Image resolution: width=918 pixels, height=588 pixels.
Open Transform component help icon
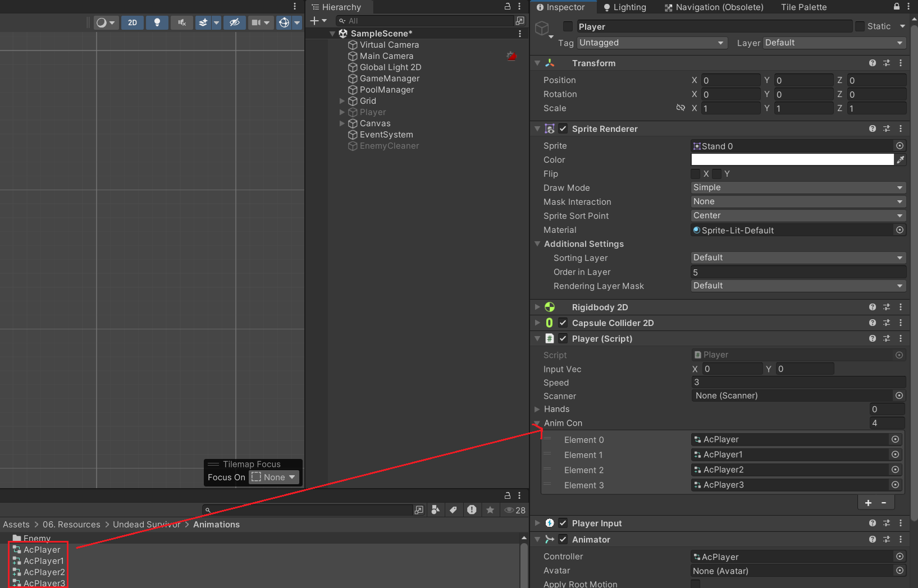tap(873, 63)
